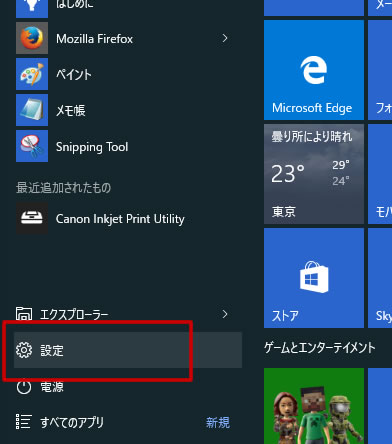Expand the Explorer jump list arrow
392x444 pixels.
pyautogui.click(x=225, y=314)
